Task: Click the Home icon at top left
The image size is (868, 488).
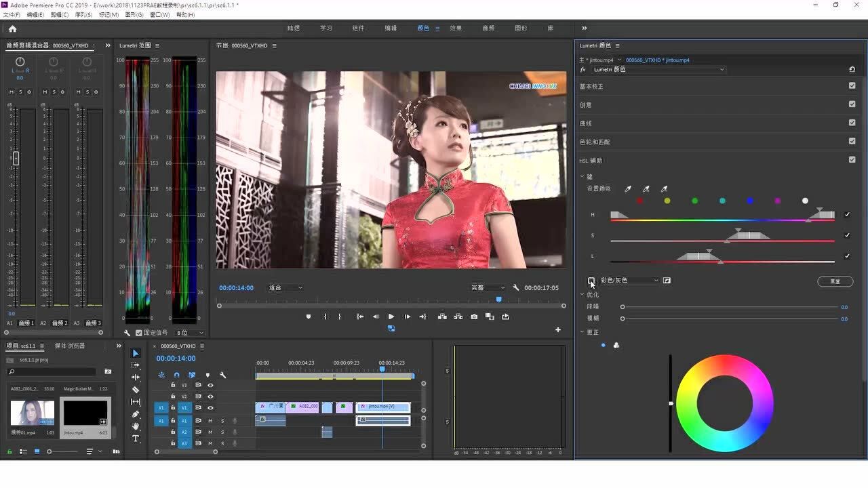Action: [x=12, y=28]
